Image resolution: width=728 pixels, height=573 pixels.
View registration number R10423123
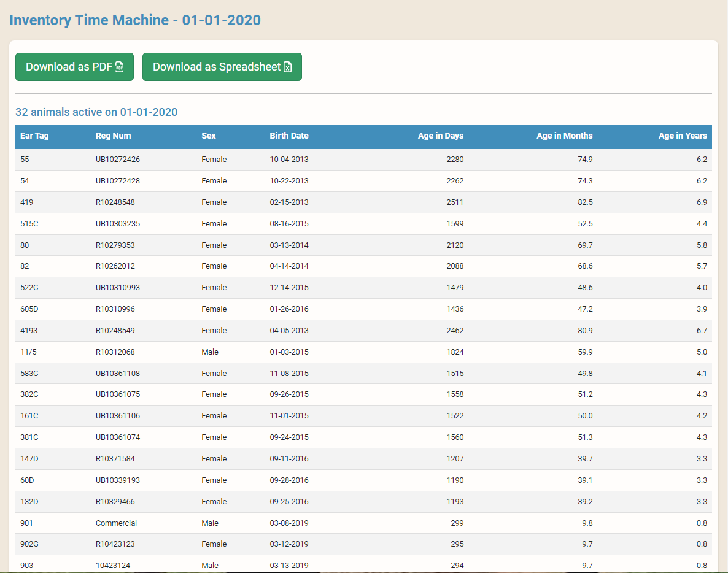point(116,544)
